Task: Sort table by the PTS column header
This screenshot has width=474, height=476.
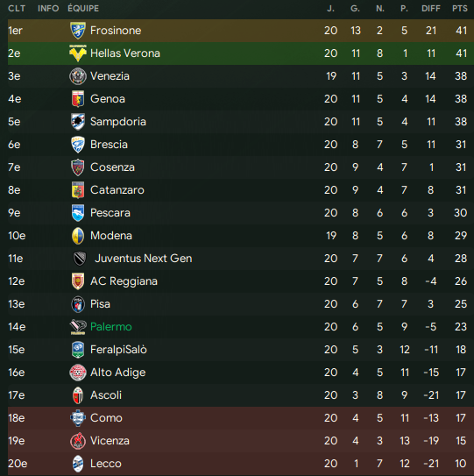Action: point(460,9)
